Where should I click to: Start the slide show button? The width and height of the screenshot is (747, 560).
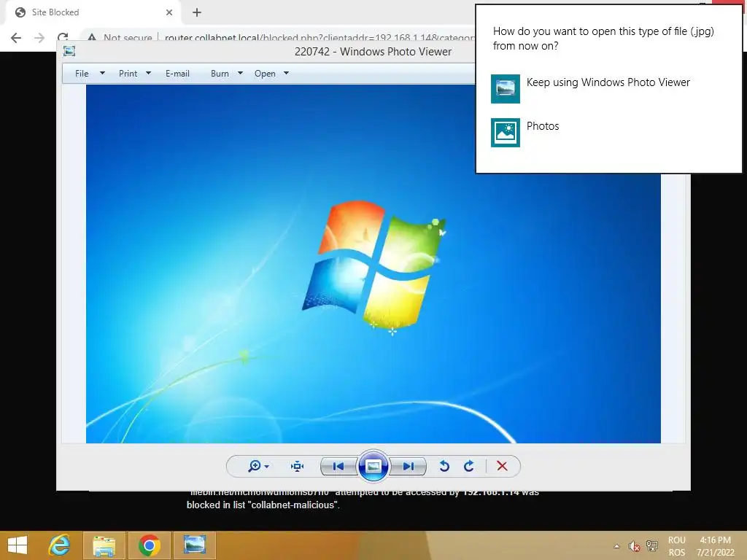pyautogui.click(x=373, y=466)
